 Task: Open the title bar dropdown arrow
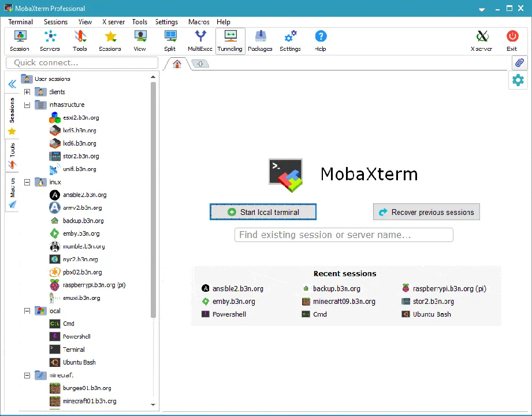[482, 9]
